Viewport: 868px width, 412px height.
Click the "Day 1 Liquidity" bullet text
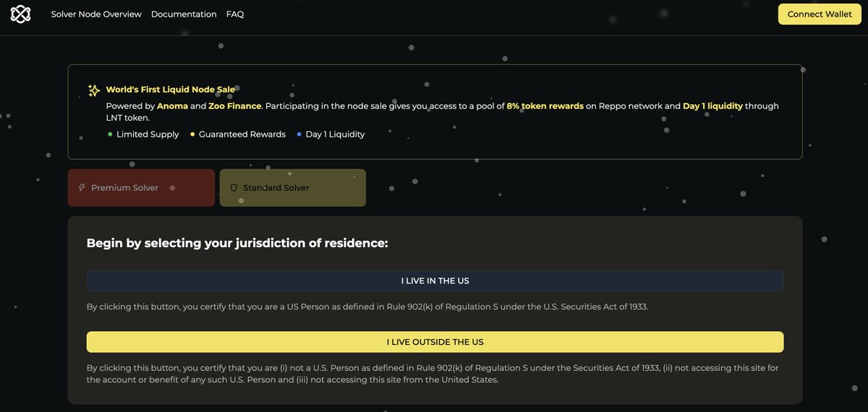335,134
